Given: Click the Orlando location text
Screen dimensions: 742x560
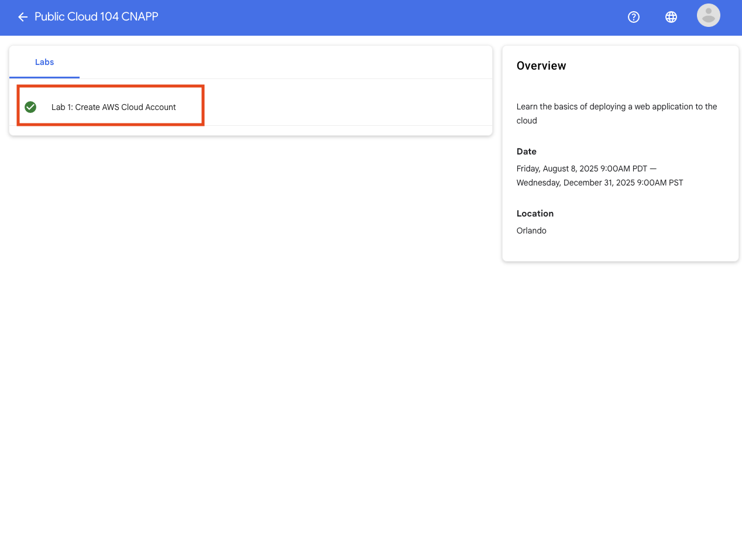Looking at the screenshot, I should tap(531, 231).
